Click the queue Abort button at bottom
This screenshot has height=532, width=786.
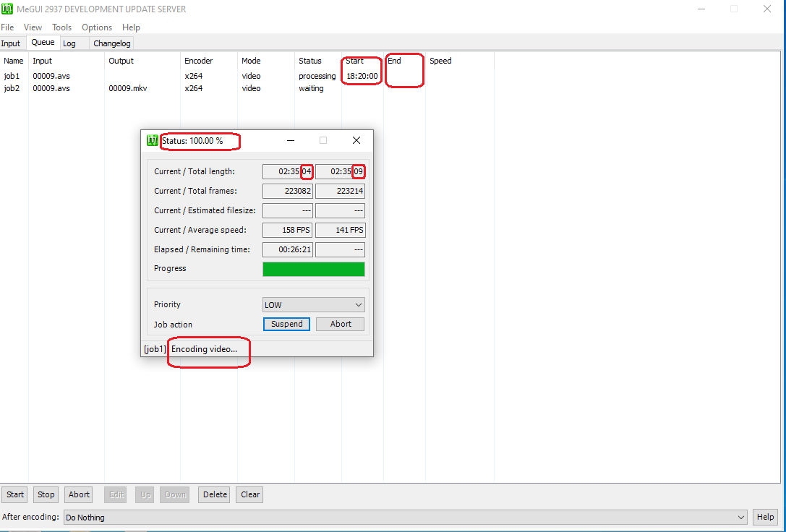80,494
